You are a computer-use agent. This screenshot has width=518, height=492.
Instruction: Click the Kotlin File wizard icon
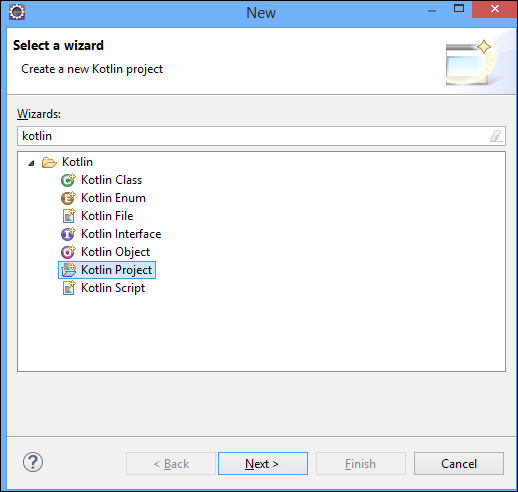pyautogui.click(x=69, y=216)
